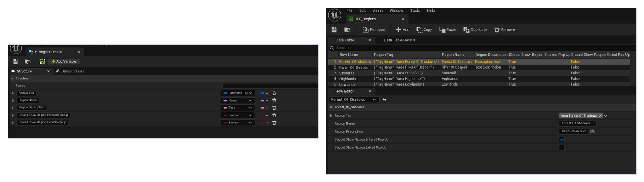644x182 pixels.
Task: Switch to the Default Values tab
Action: tap(72, 71)
